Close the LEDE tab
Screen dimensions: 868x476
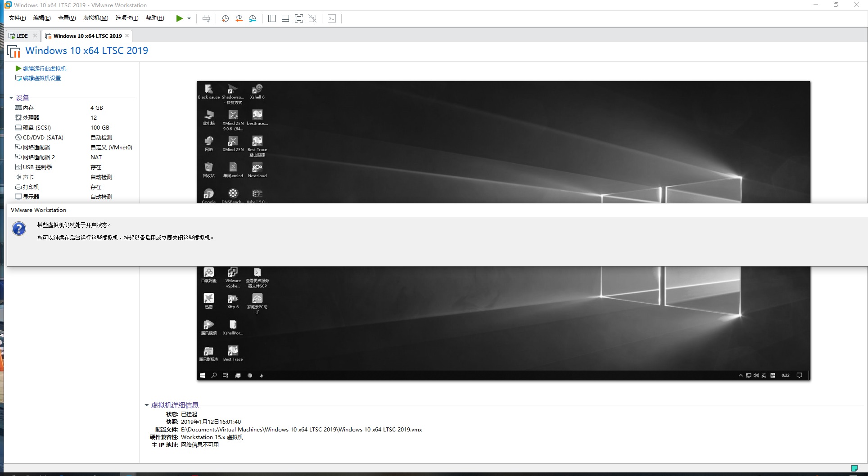tap(35, 36)
